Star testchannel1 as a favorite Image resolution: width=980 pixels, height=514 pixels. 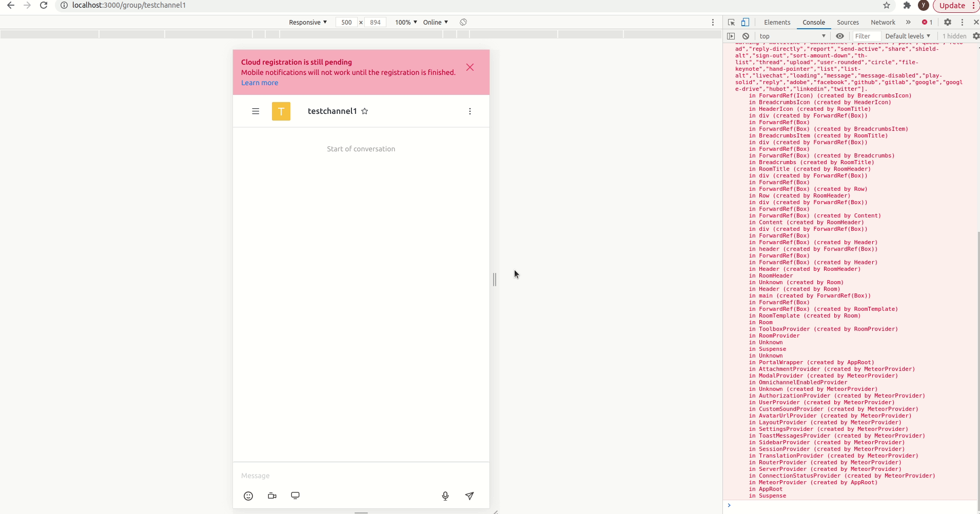point(364,111)
